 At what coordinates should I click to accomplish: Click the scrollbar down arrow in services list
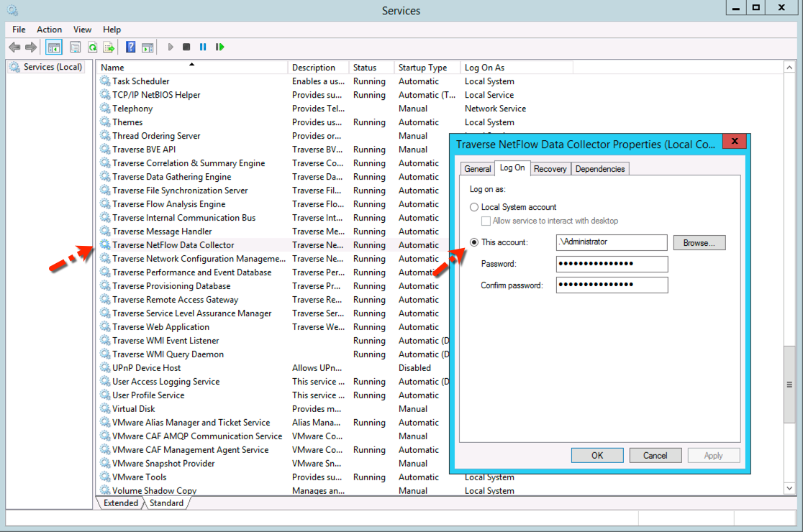point(789,489)
